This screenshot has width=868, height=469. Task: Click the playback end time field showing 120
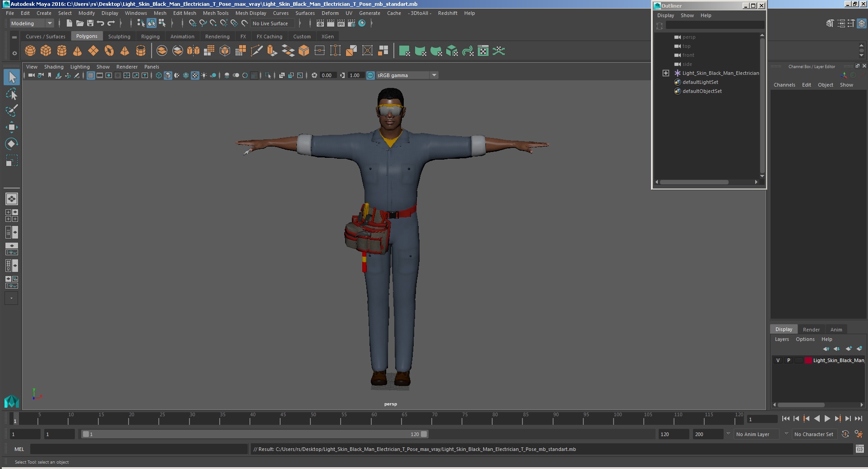[673, 434]
